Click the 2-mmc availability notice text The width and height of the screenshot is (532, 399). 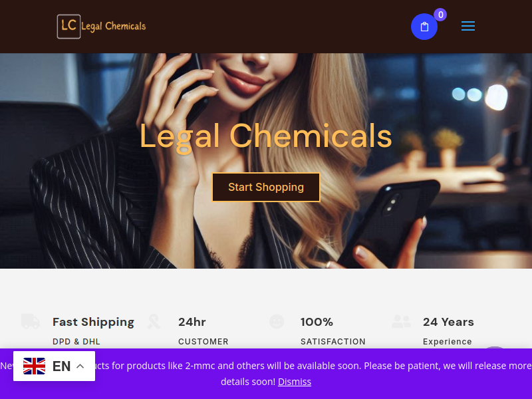coord(266,374)
